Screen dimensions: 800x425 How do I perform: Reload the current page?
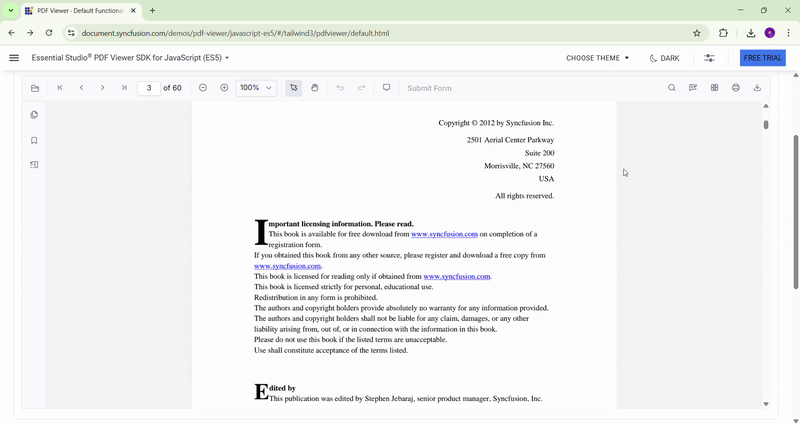[49, 33]
